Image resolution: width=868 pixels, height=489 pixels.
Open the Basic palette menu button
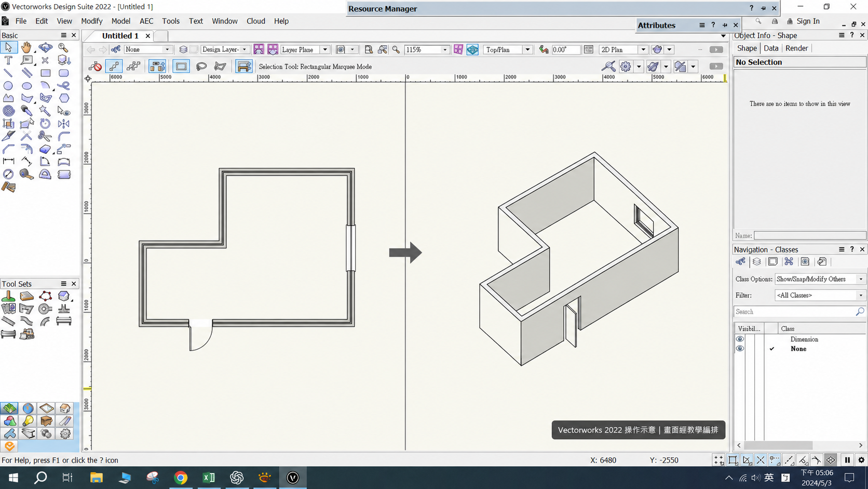pyautogui.click(x=63, y=35)
